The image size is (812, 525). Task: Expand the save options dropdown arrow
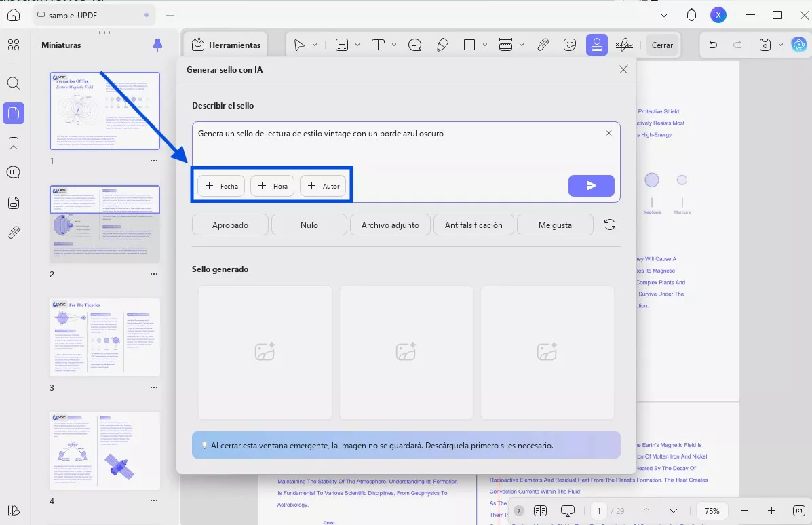[x=780, y=45]
